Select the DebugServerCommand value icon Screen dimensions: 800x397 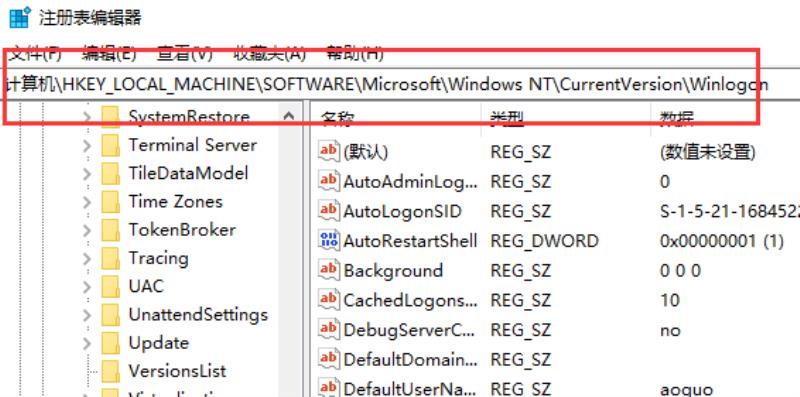[x=329, y=329]
